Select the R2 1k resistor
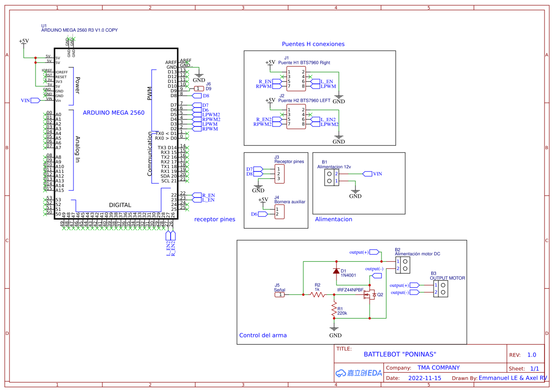Screen dimensions: 554x392 (x=318, y=294)
